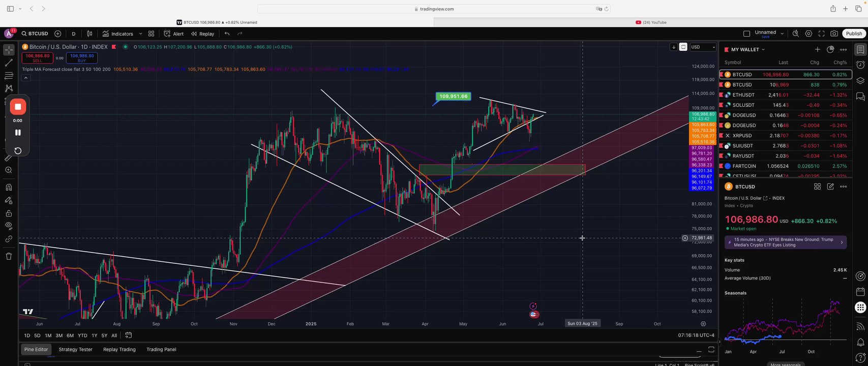
Task: Open the candlestick chart style menu
Action: coord(89,34)
